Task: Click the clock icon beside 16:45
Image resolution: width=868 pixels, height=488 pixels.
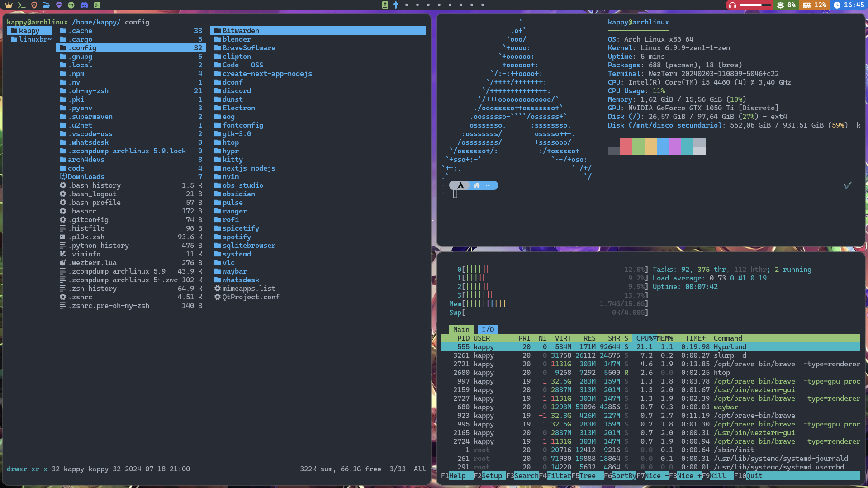Action: 837,5
